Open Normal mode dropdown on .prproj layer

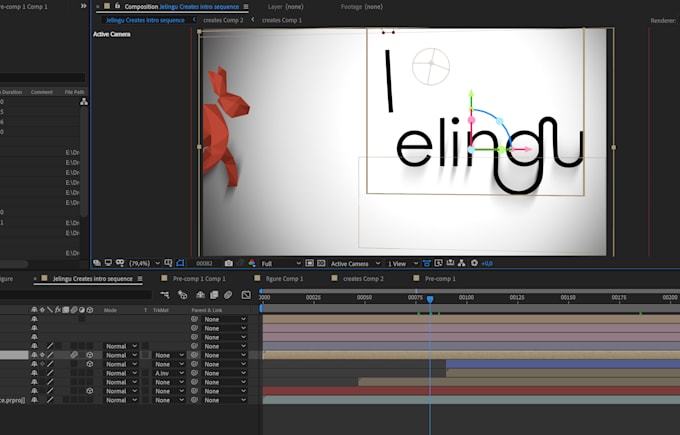121,400
